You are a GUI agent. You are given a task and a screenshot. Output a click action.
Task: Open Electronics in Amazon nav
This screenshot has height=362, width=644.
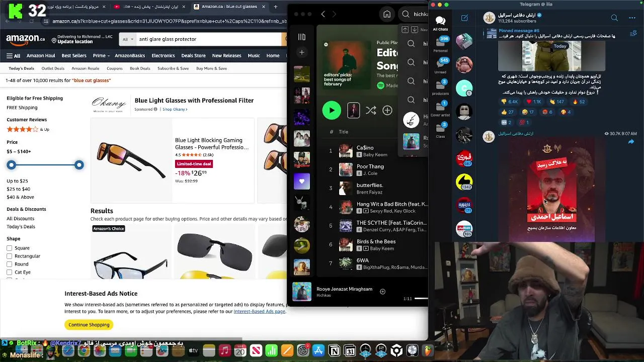(x=163, y=56)
